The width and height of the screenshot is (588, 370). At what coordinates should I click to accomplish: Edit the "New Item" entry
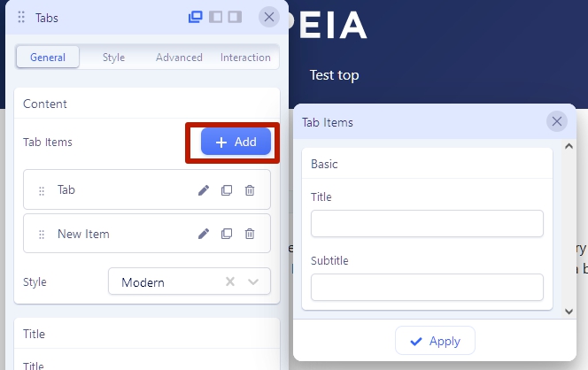tap(204, 234)
